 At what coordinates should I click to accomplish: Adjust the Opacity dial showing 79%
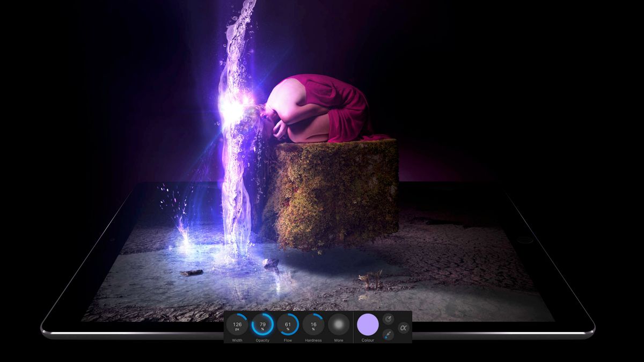pyautogui.click(x=262, y=324)
